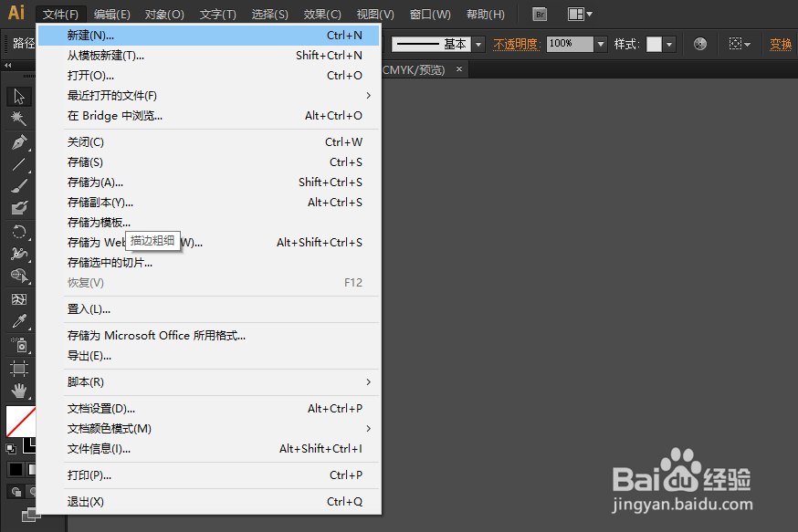Open the Edit (编辑) menu

click(x=112, y=15)
